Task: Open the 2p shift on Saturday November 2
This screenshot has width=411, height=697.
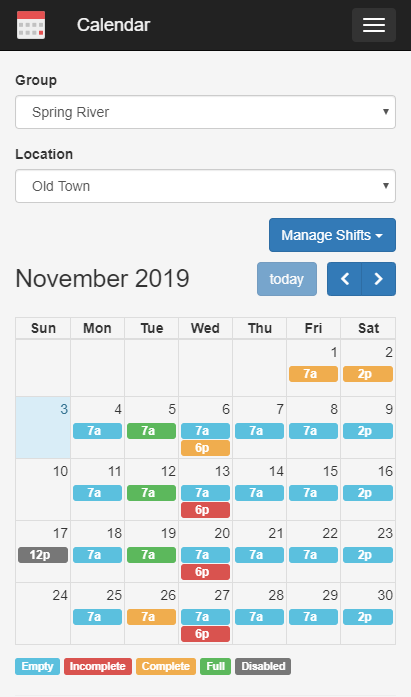Action: (x=368, y=374)
